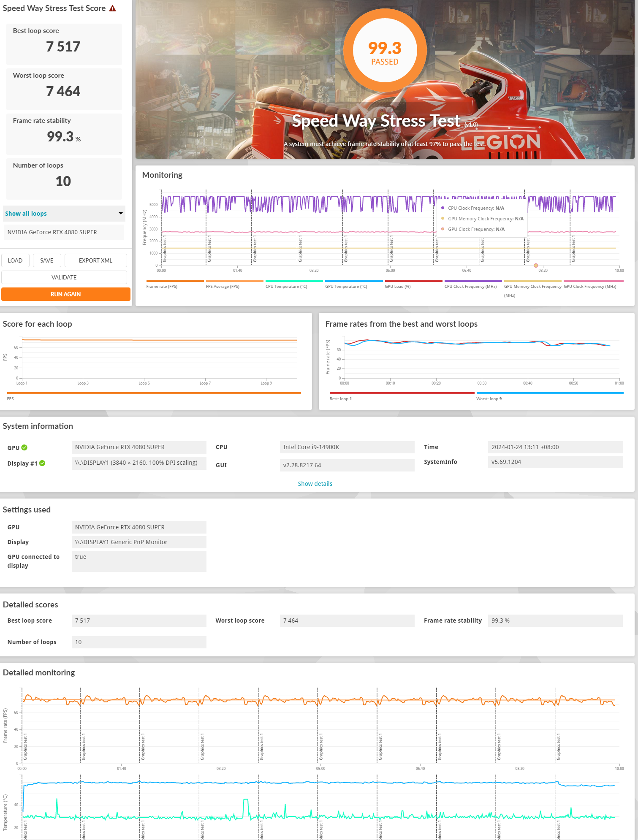Select Detailed scores Worst loop score field 7 464

(x=347, y=621)
